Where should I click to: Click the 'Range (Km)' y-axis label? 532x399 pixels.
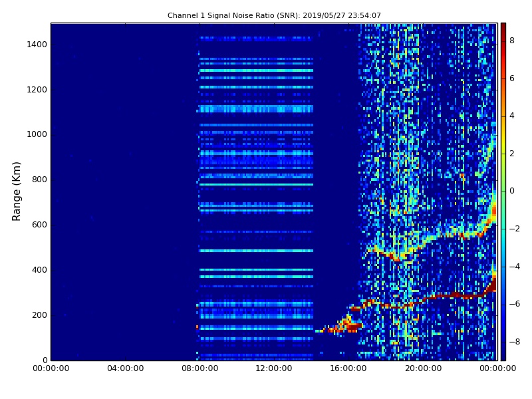coord(16,192)
